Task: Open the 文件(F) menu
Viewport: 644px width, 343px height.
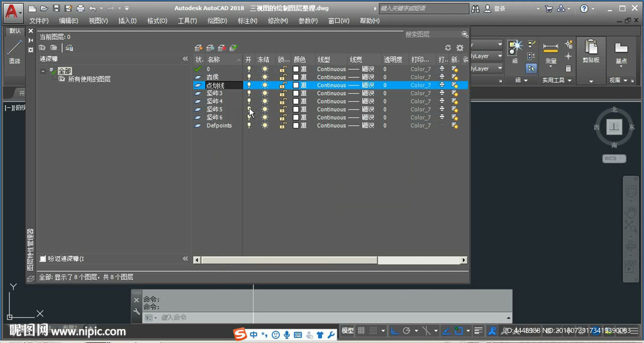Action: click(39, 21)
